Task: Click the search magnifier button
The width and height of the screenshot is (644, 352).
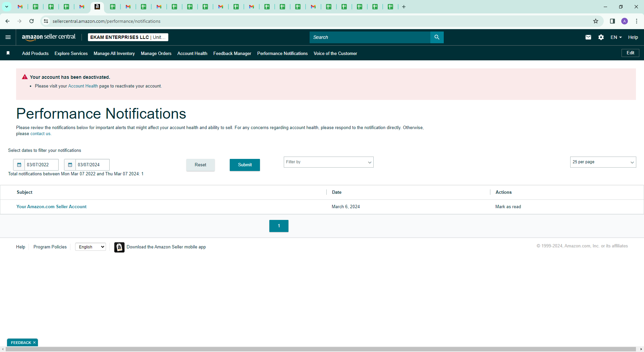Action: (437, 37)
